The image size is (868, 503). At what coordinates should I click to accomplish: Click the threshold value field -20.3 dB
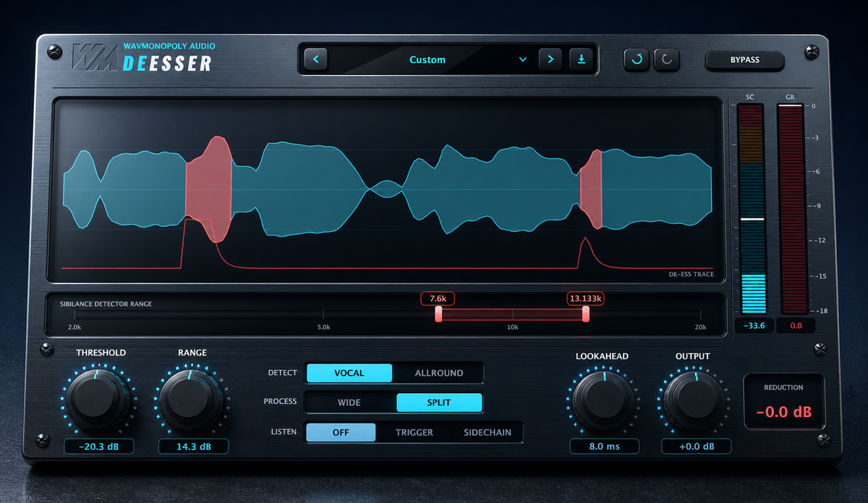point(98,447)
